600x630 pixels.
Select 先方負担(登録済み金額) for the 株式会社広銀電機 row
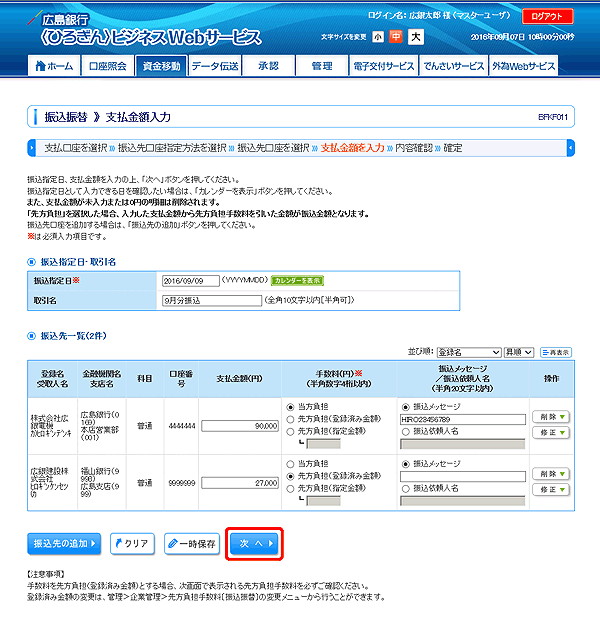[290, 419]
